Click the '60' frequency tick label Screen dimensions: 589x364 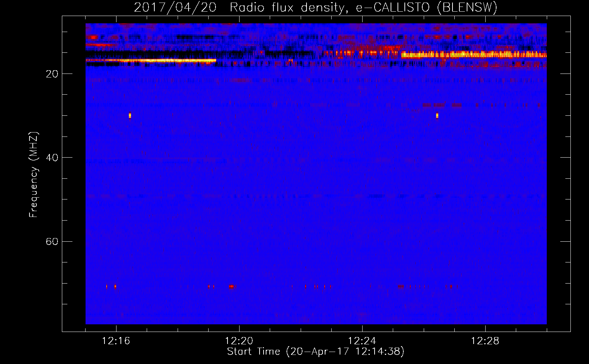[52, 242]
